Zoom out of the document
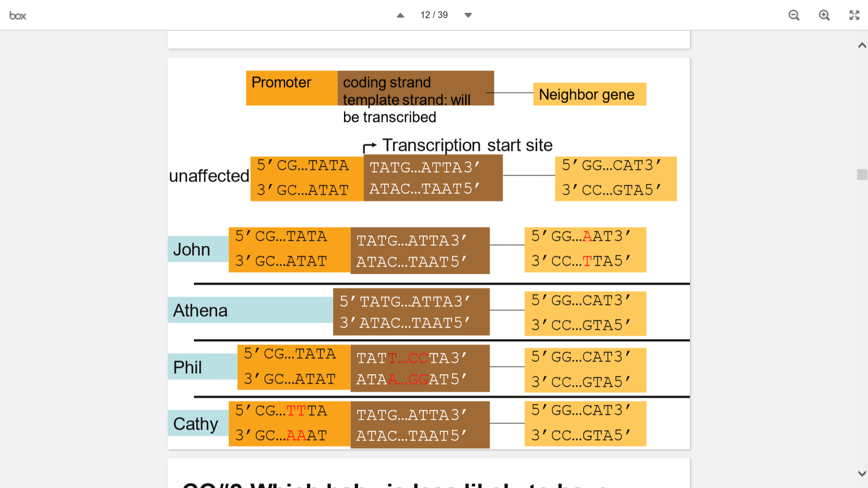Image resolution: width=868 pixels, height=488 pixels. tap(794, 15)
